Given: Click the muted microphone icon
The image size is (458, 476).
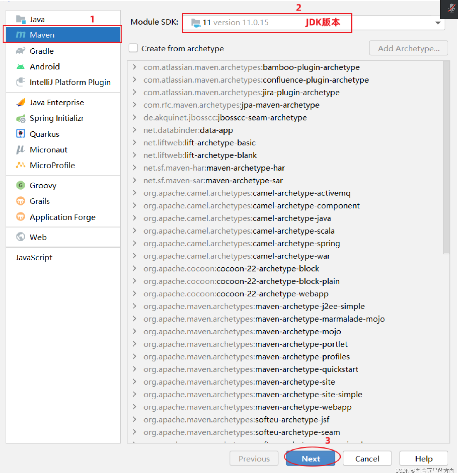Looking at the screenshot, I should (451, 8).
